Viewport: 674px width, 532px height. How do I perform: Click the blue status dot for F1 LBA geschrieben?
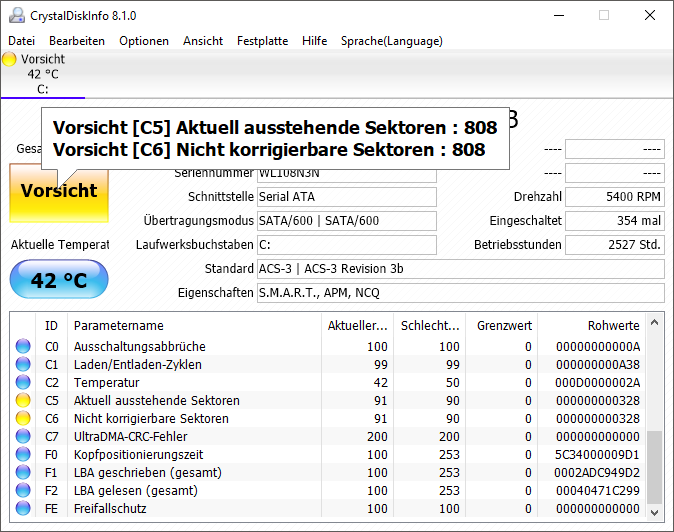pyautogui.click(x=23, y=473)
